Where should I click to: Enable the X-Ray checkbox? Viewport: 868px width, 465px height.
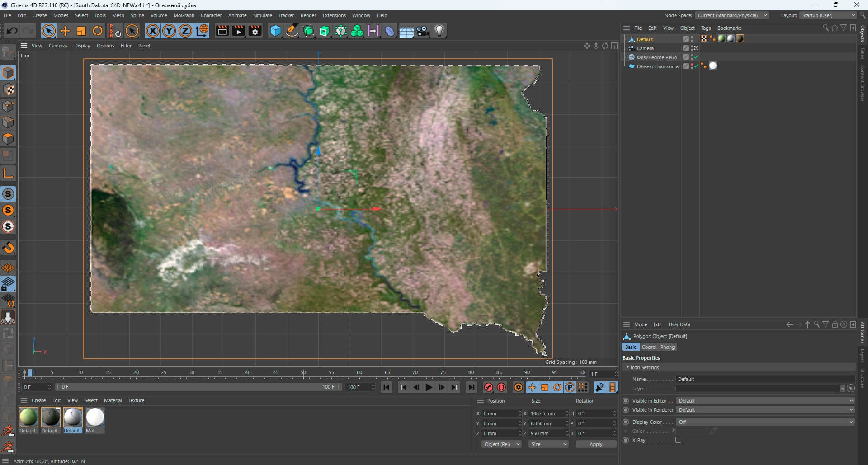678,440
